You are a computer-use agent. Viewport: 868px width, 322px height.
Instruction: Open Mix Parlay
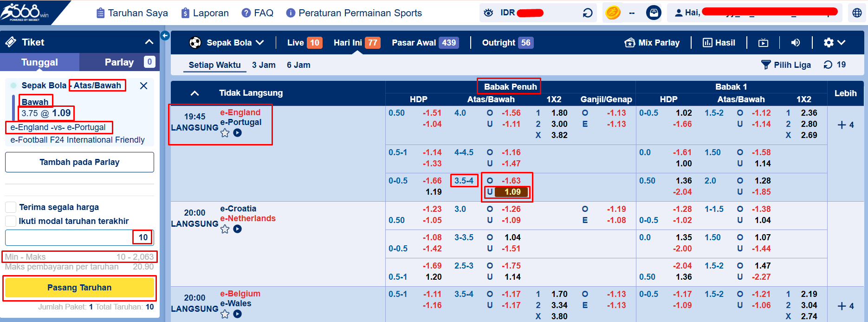click(x=652, y=43)
